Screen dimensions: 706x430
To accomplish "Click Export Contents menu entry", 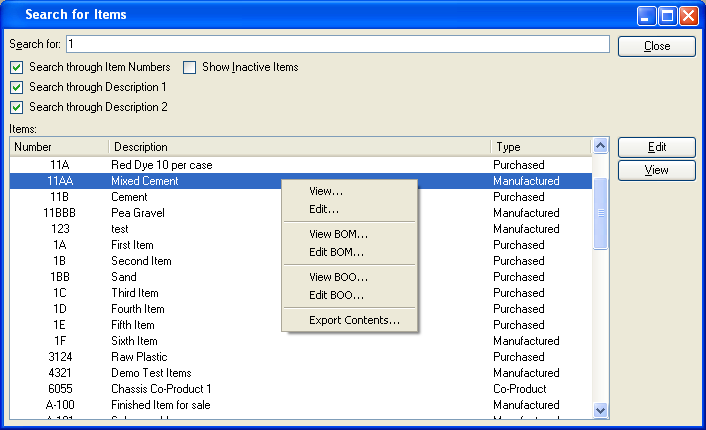I will (354, 320).
